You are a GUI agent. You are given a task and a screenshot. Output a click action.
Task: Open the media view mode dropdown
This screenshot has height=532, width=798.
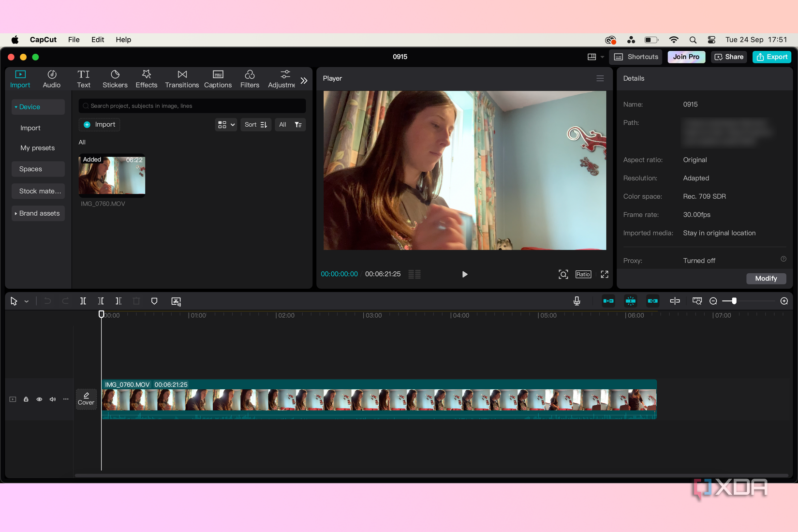(x=226, y=125)
